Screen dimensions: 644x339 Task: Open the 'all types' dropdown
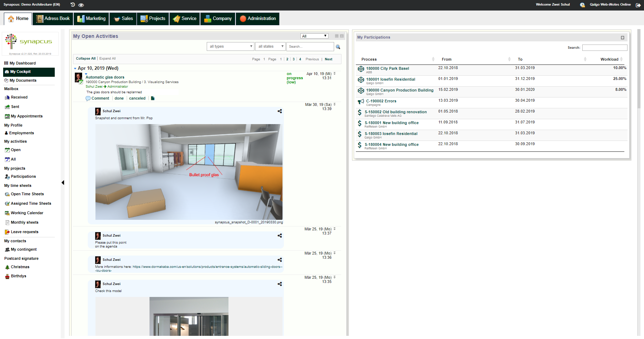(231, 46)
